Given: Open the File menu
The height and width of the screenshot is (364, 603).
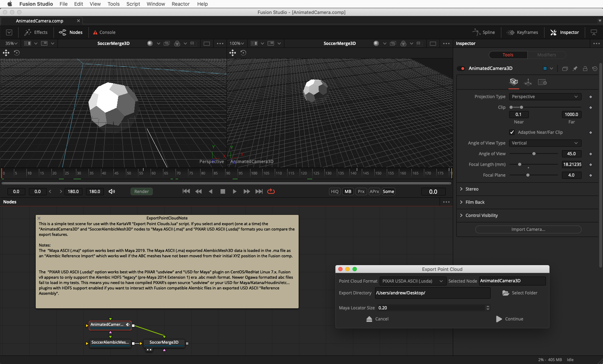Looking at the screenshot, I should (64, 4).
